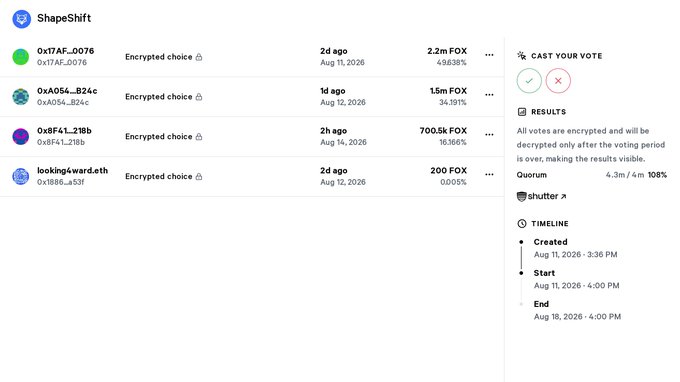Click the '2h ago' vote timestamp

(333, 131)
